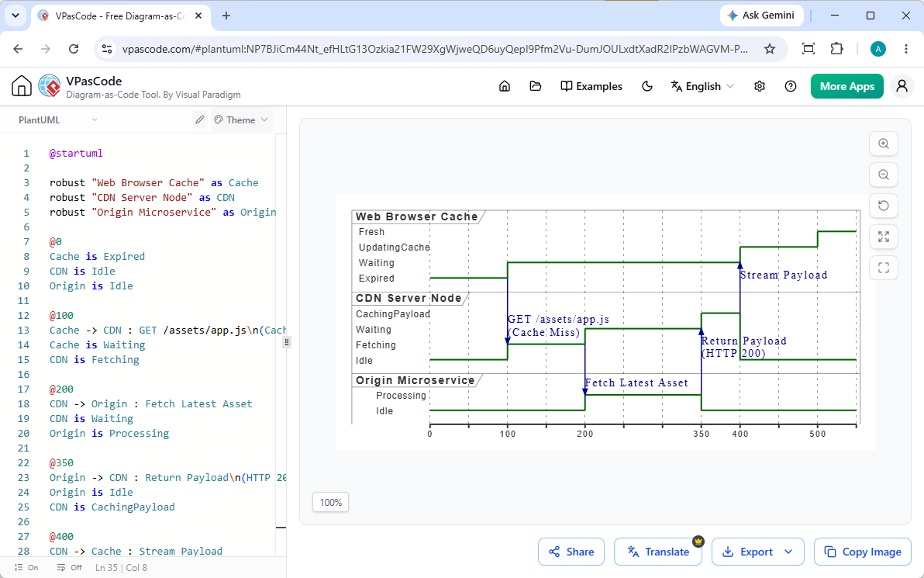Click the More Apps button
This screenshot has height=578, width=924.
tap(846, 86)
